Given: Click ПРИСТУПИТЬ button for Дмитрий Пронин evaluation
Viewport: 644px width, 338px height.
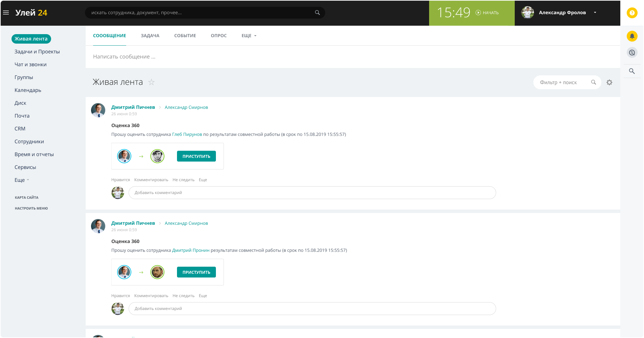Looking at the screenshot, I should (x=196, y=272).
